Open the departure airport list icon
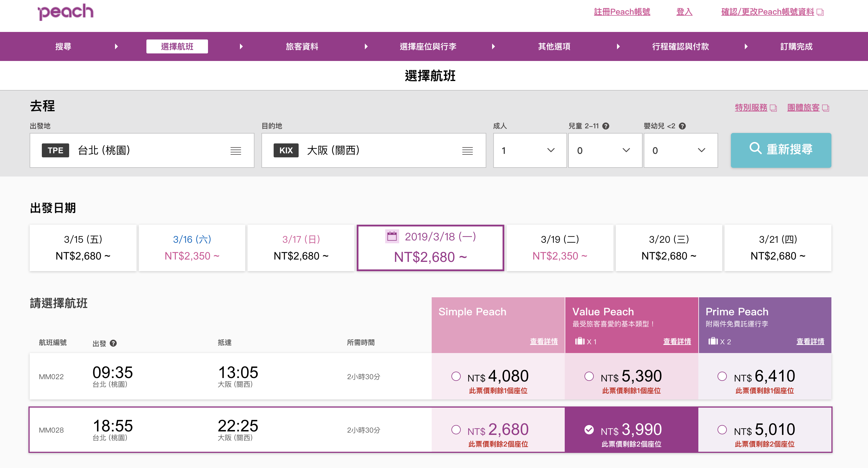The height and width of the screenshot is (468, 868). (x=236, y=151)
